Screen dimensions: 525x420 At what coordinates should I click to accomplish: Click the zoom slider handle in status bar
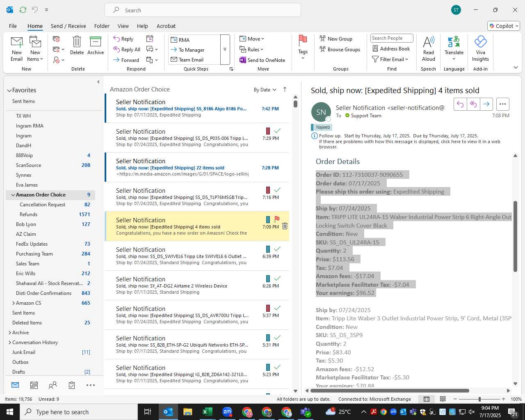(x=479, y=399)
